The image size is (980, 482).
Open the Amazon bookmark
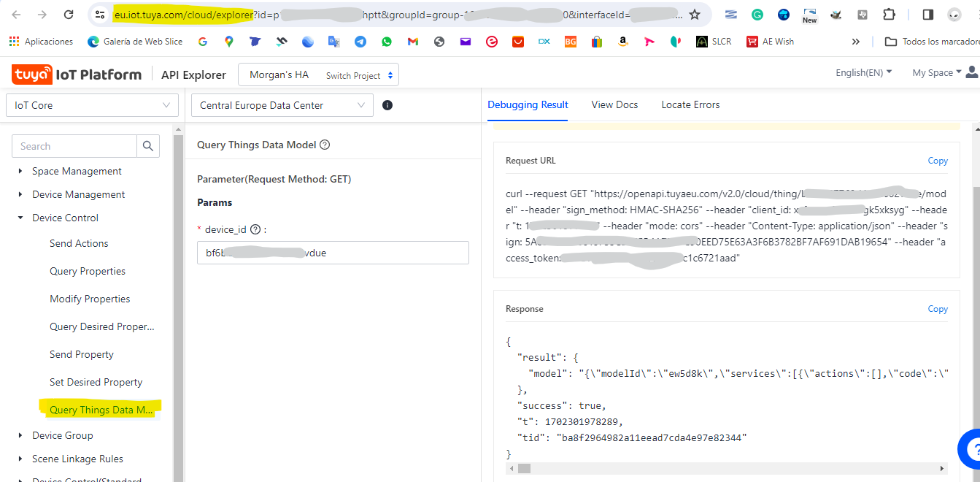point(623,42)
